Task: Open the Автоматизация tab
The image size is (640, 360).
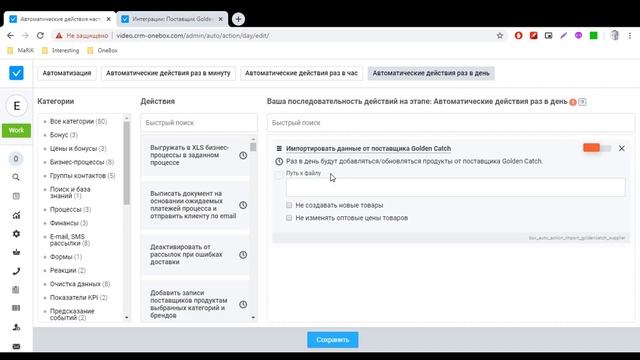Action: 67,73
